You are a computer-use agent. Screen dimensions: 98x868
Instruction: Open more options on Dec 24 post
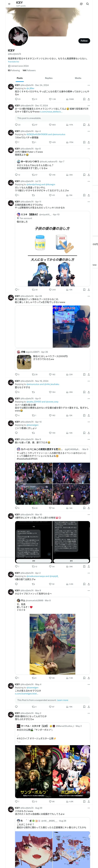[x=89, y=85]
